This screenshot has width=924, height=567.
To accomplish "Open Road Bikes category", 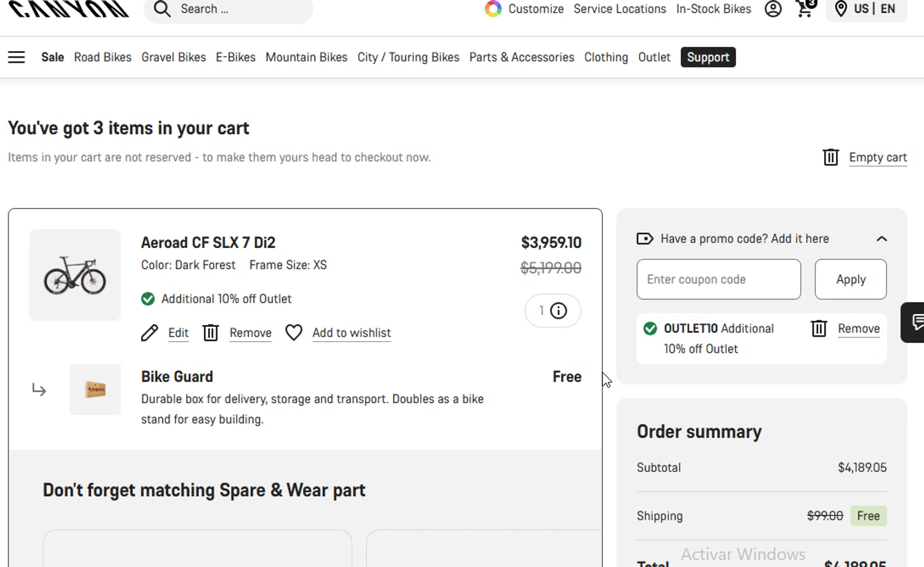I will coord(103,57).
